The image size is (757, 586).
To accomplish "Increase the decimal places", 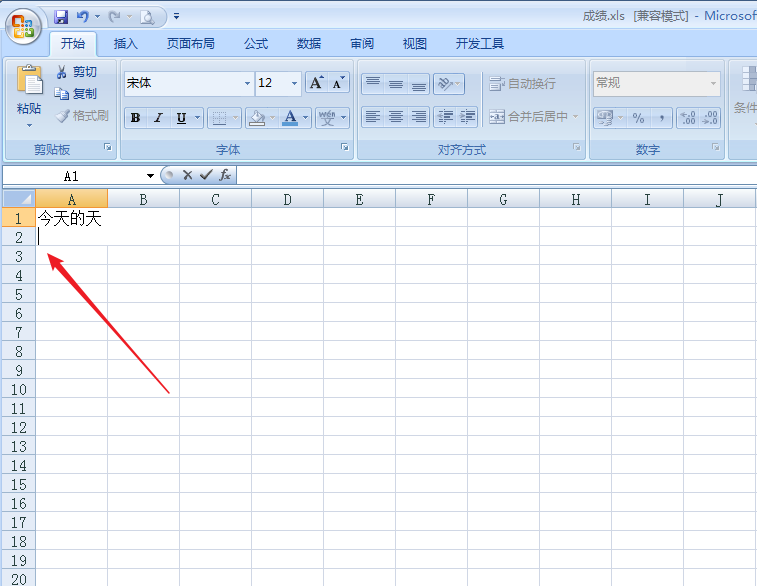I will point(688,118).
